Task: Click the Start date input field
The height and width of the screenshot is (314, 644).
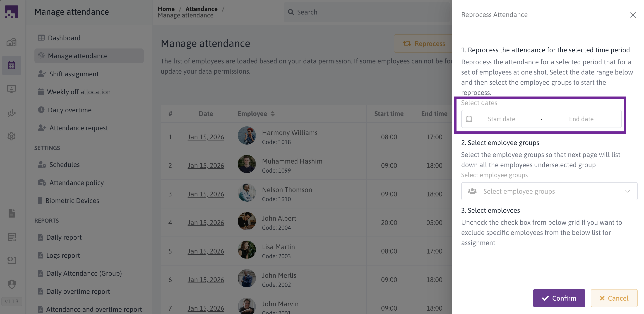Action: (x=501, y=119)
